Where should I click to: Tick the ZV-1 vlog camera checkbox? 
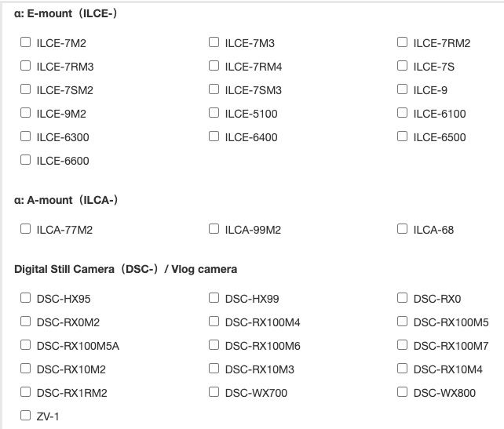26,416
